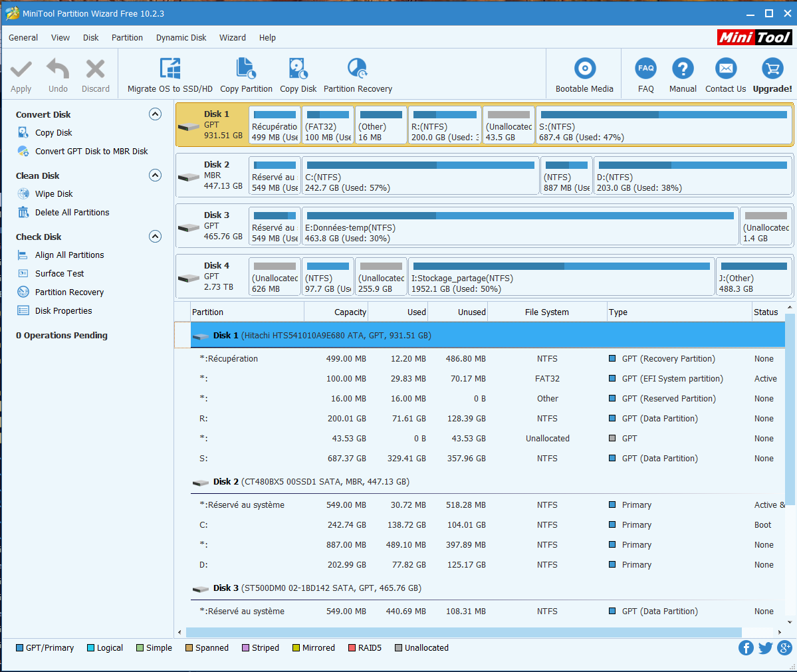Sort by the File System column header

547,312
